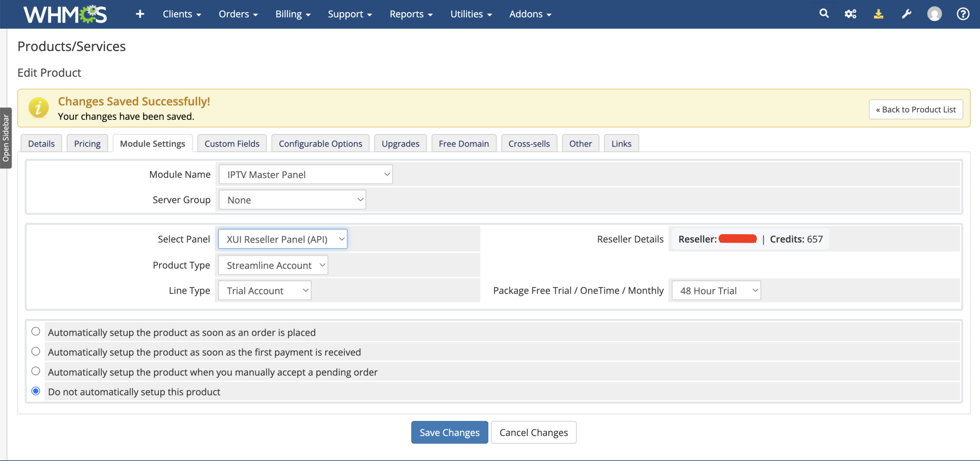Open the Orders menu
Viewport: 980px width, 461px height.
pyautogui.click(x=238, y=14)
